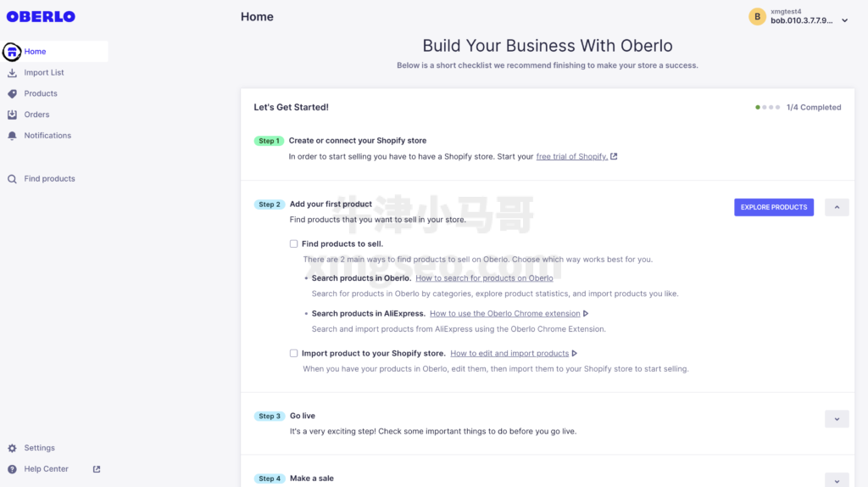Click the Home store icon in sidebar

coord(12,52)
